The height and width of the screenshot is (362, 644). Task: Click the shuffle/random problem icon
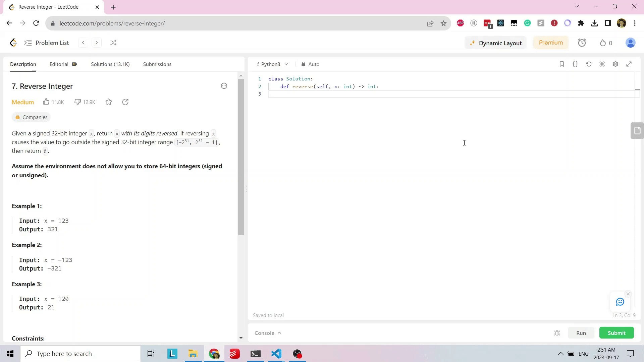113,43
